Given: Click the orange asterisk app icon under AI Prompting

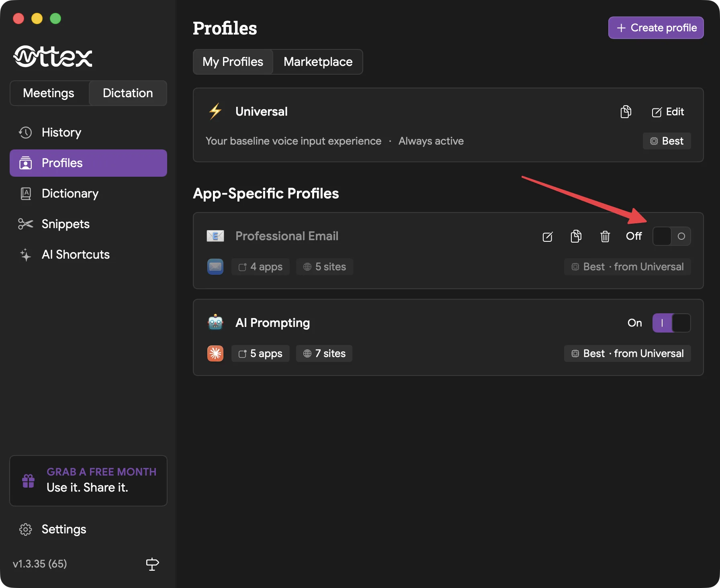Looking at the screenshot, I should [x=215, y=353].
